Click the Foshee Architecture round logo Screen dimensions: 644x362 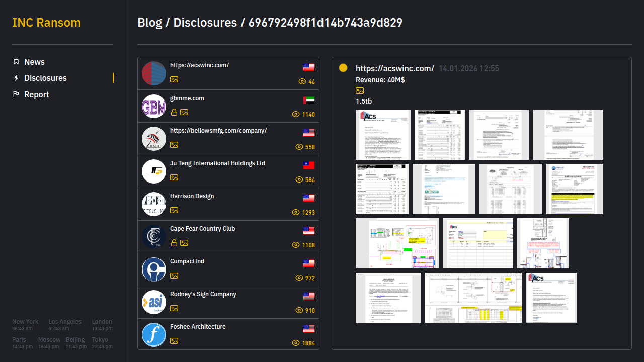[154, 335]
